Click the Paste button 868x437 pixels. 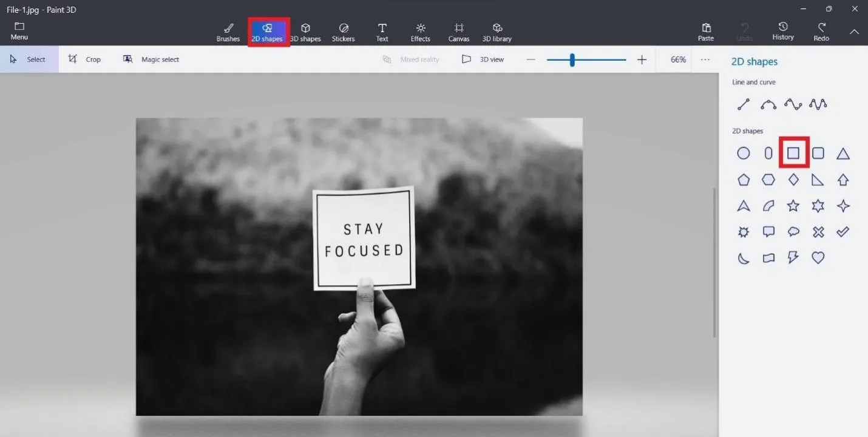[705, 32]
